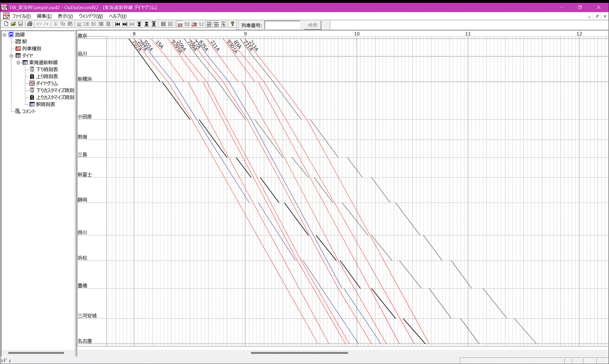Screen dimensions: 609x364
Task: Click the 検索 search button
Action: coord(312,25)
